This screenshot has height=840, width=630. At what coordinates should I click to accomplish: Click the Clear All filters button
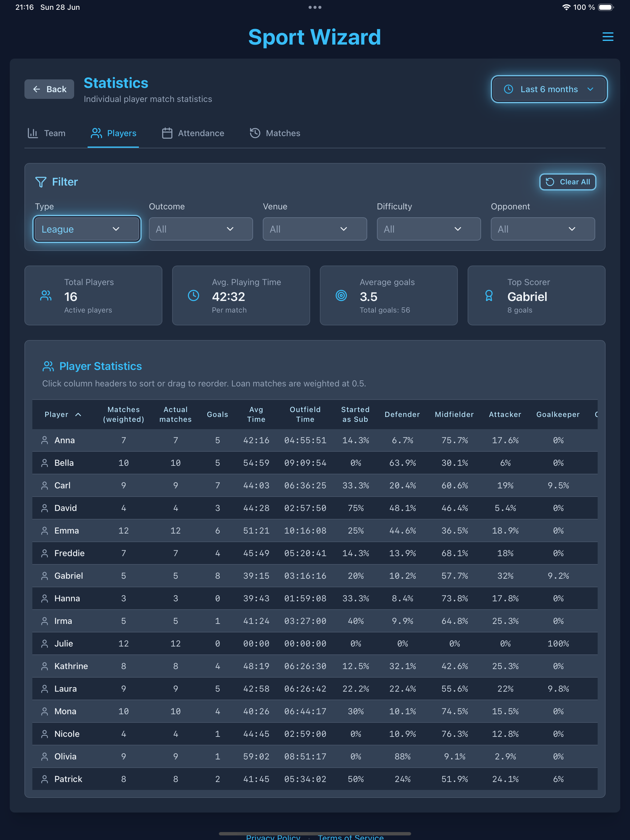coord(568,182)
